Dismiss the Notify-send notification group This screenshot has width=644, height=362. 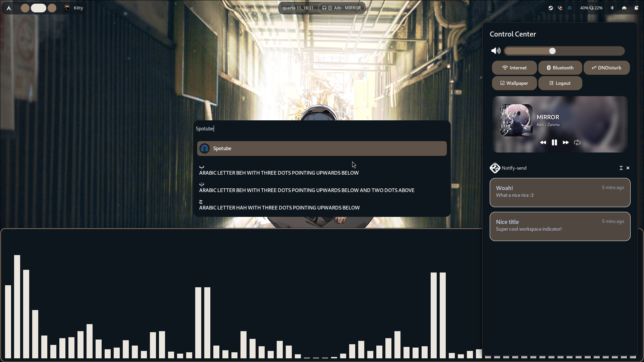coord(628,168)
